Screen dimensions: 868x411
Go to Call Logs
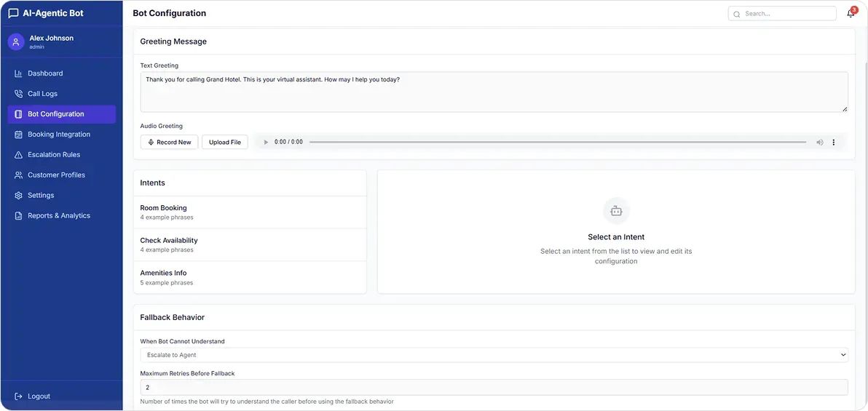(43, 94)
